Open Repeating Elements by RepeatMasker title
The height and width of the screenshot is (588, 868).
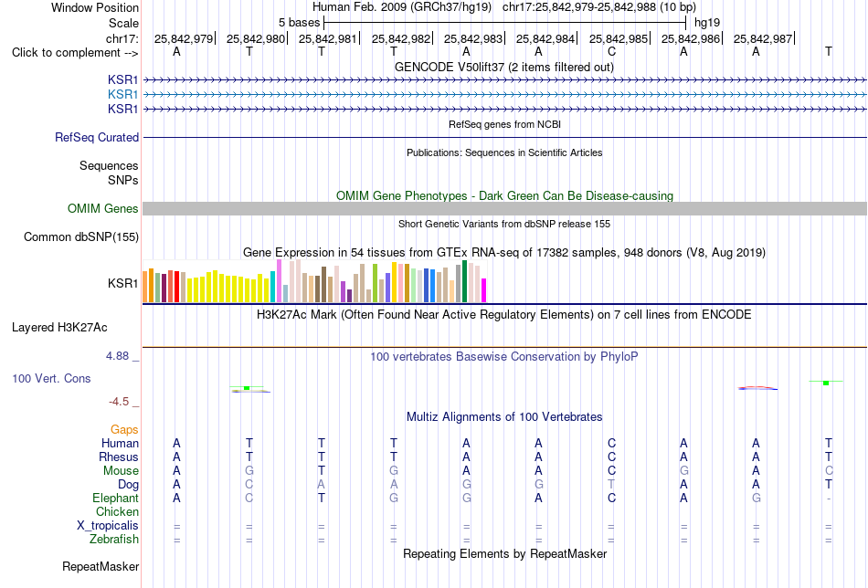(x=505, y=553)
